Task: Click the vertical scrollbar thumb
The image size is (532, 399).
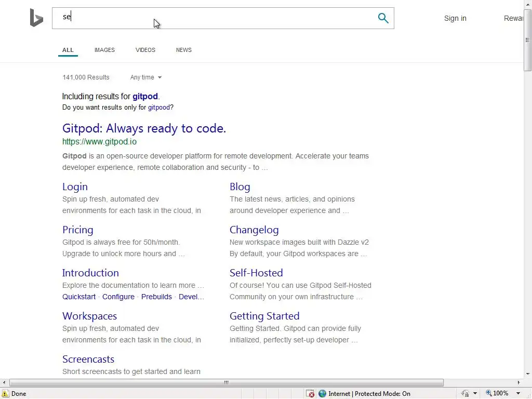Action: point(527,39)
